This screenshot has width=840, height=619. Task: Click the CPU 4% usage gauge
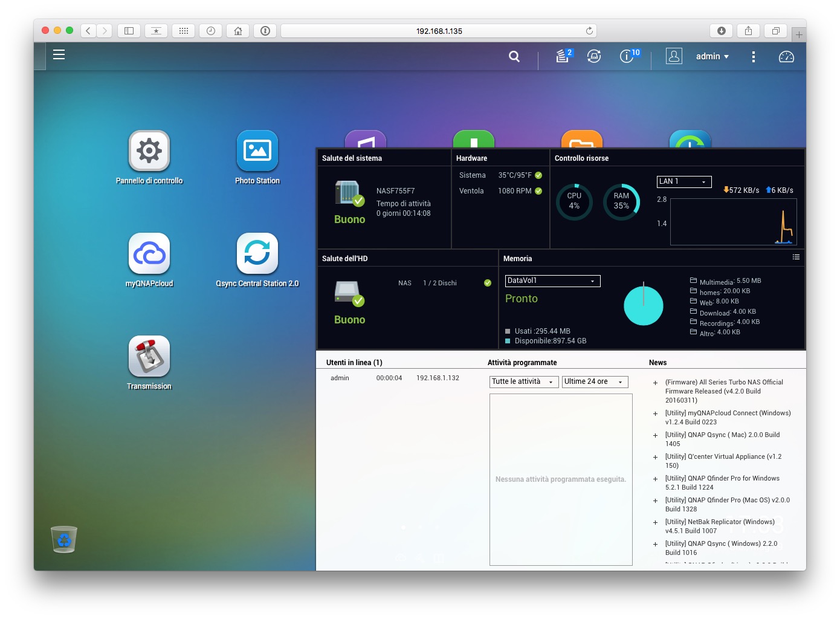tap(574, 202)
